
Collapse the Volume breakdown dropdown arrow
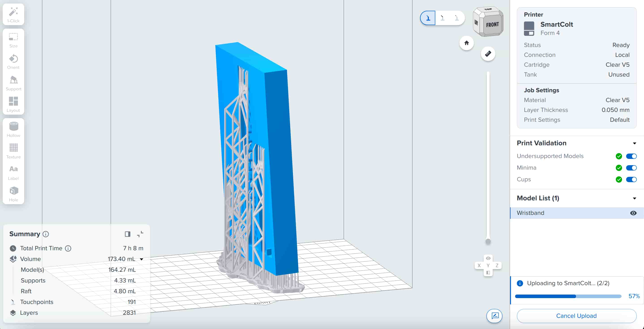(142, 259)
